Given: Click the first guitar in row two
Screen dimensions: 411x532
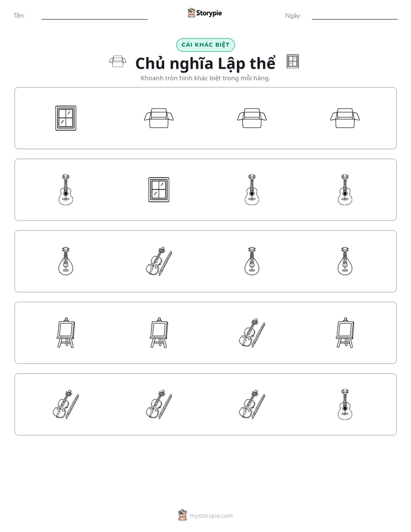Looking at the screenshot, I should pos(66,189).
